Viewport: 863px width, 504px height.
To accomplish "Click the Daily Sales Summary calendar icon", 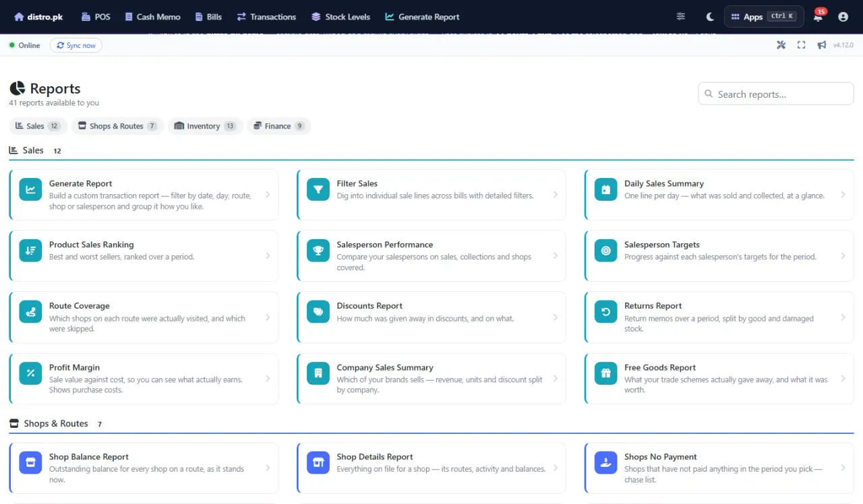I will 606,189.
